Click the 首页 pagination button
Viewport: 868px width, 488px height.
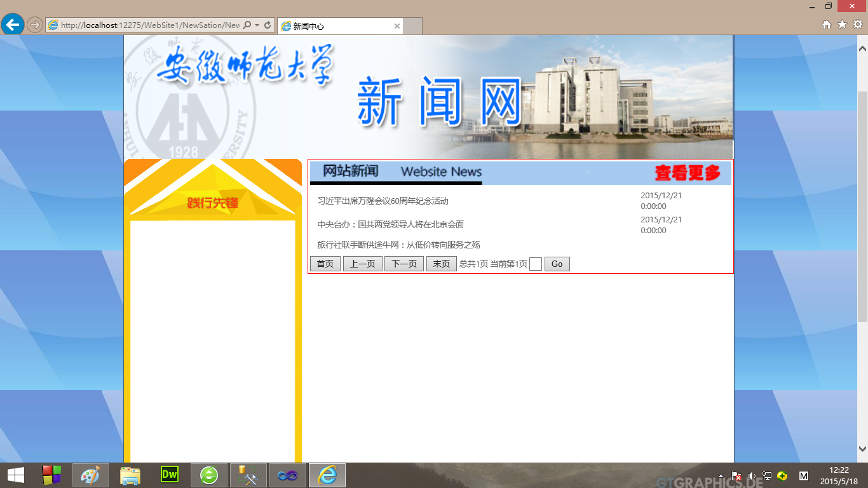(x=325, y=264)
